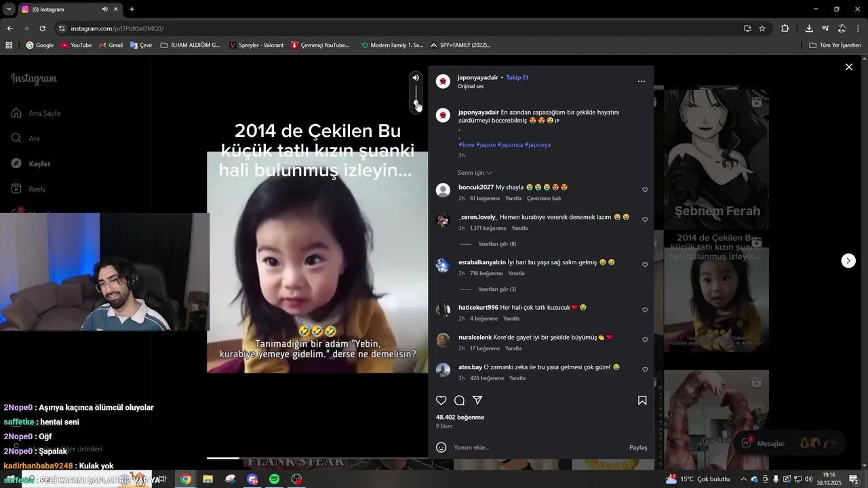Open Discord from the taskbar
868x488 pixels.
coord(252,479)
